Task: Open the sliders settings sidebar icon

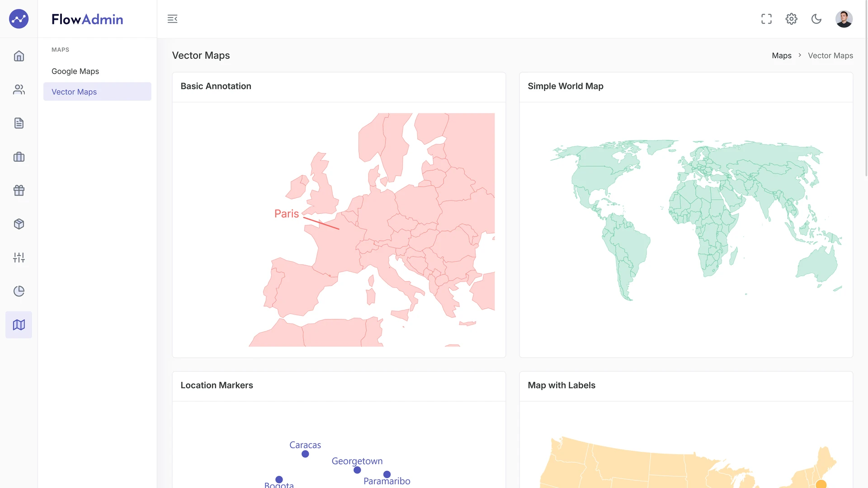Action: [x=19, y=258]
